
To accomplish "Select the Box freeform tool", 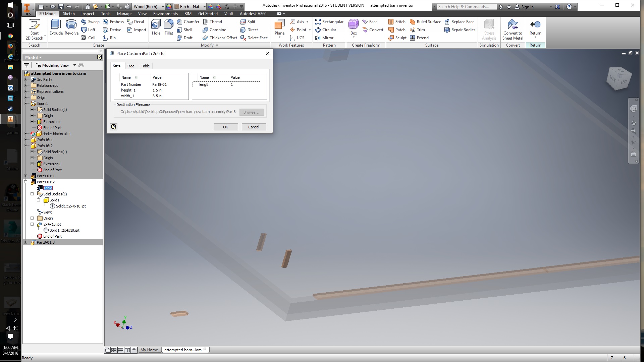I will [x=353, y=28].
